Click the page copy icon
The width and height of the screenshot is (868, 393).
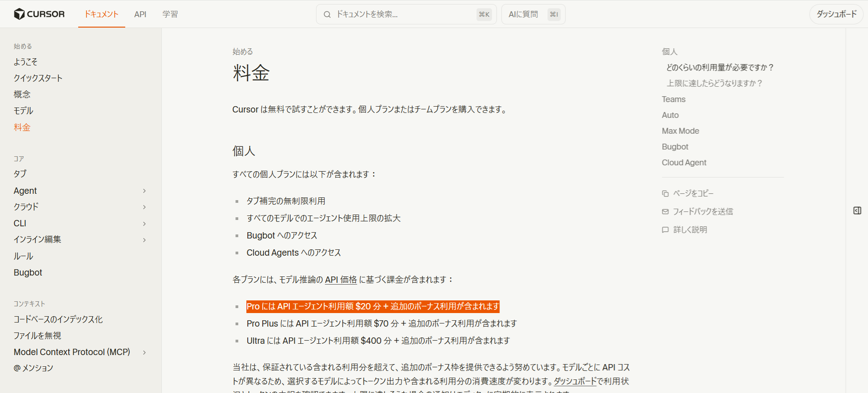coord(665,194)
